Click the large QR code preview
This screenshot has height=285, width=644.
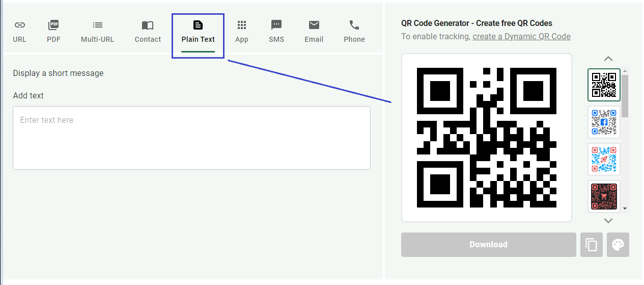[x=487, y=138]
